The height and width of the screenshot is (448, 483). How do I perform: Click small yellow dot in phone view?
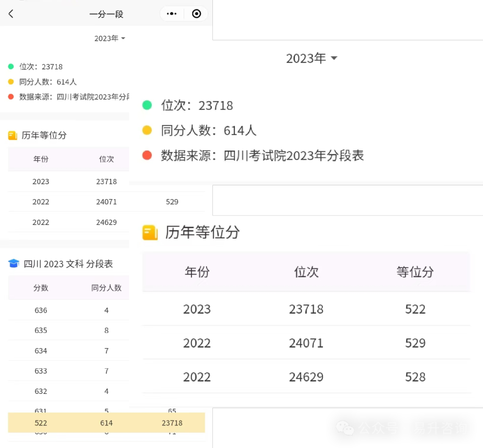(11, 81)
